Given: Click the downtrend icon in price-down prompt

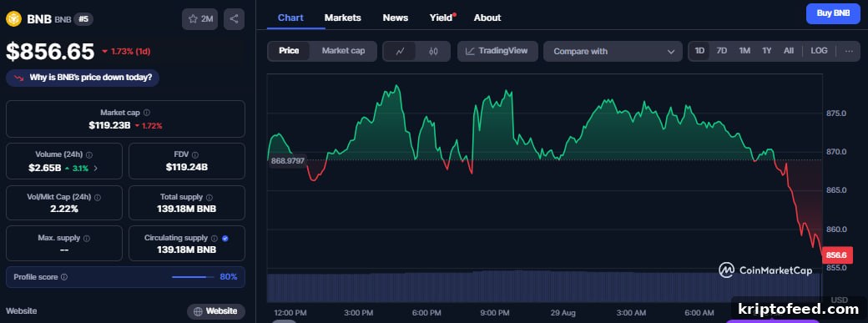Looking at the screenshot, I should coord(19,78).
